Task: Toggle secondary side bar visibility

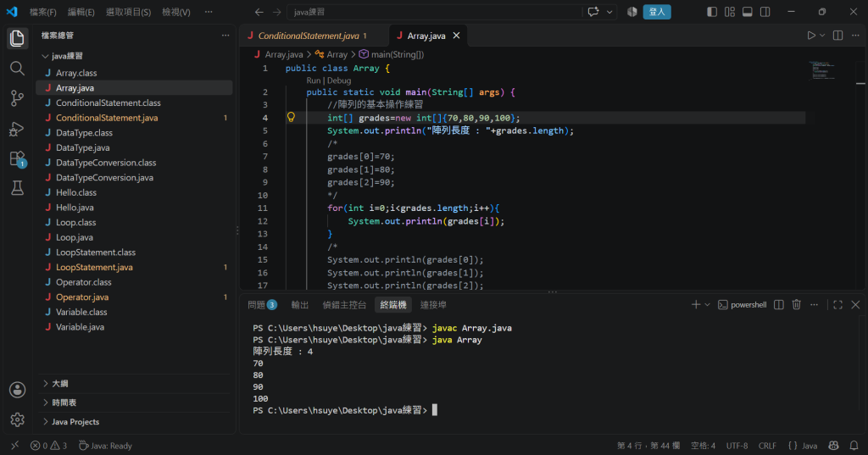Action: 765,12
